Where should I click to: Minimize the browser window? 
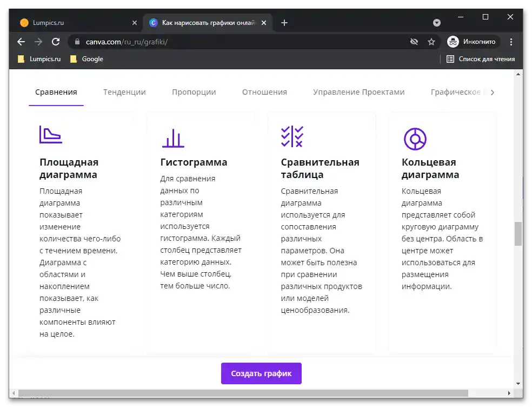(461, 17)
